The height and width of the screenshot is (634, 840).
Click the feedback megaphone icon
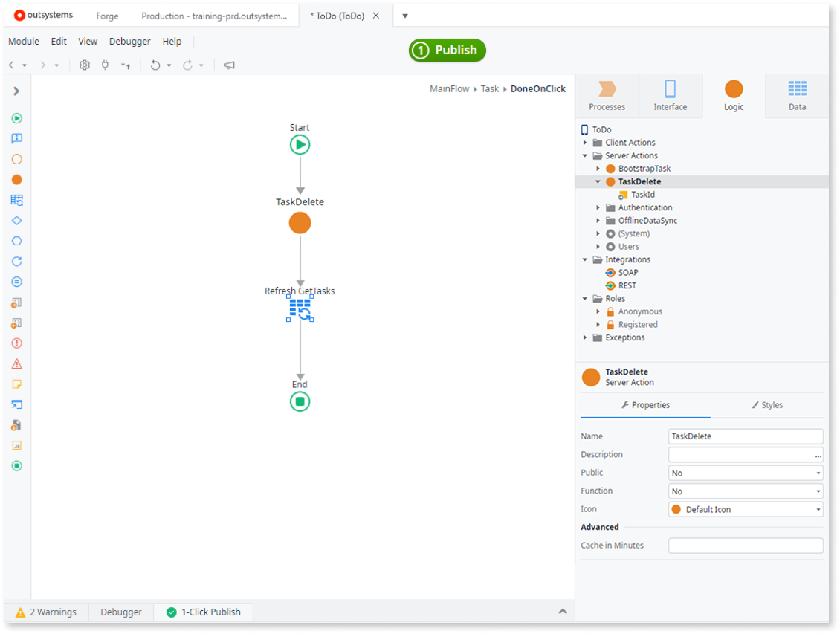(x=229, y=65)
